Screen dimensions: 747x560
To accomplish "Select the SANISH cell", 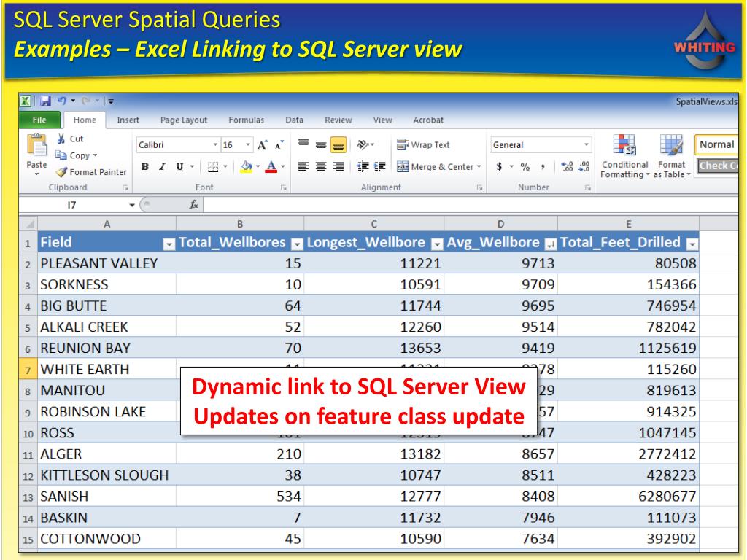I will point(107,496).
